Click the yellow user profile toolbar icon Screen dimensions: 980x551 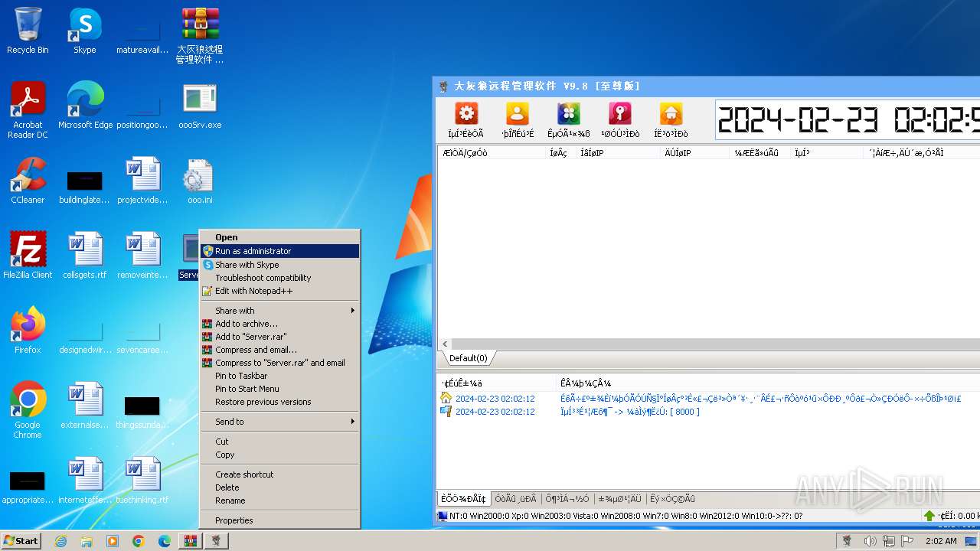point(518,114)
